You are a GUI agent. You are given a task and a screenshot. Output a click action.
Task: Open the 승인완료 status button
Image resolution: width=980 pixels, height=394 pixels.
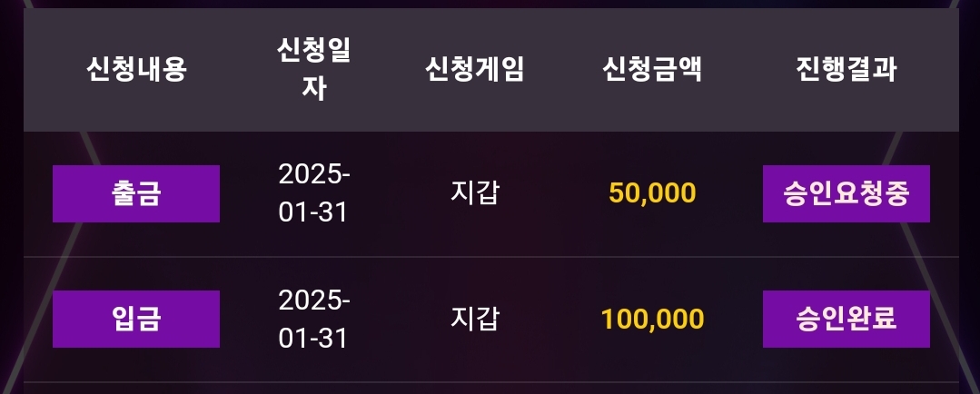coord(846,319)
